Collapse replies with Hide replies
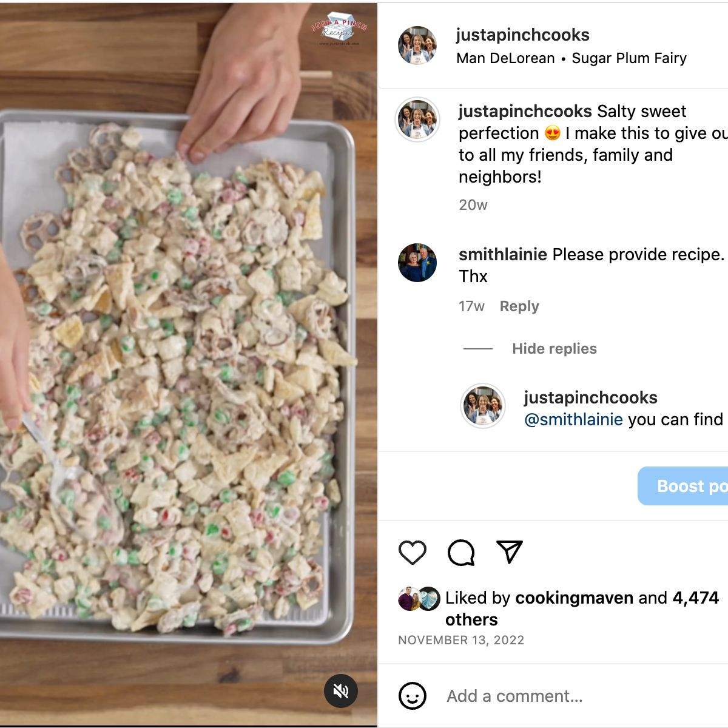Viewport: 728px width, 728px height. [554, 349]
